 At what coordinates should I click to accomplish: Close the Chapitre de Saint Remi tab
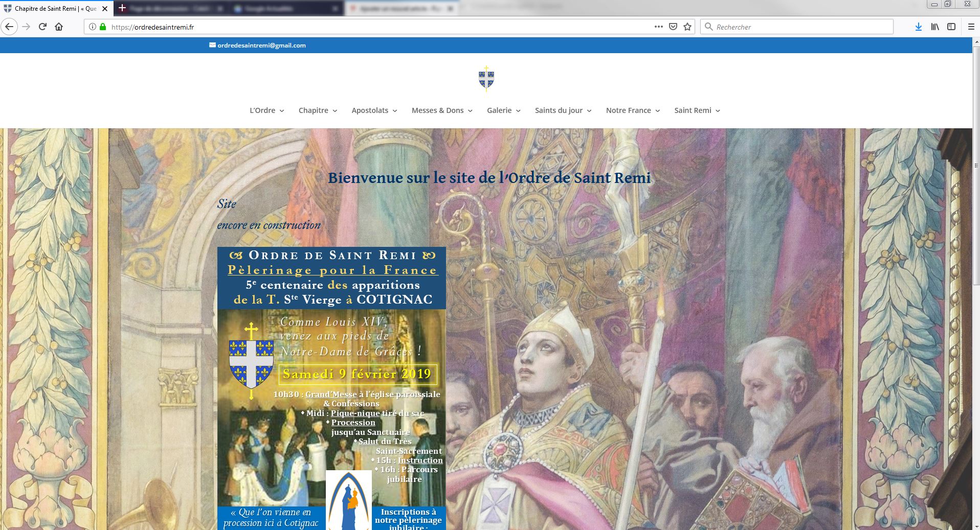click(x=105, y=9)
